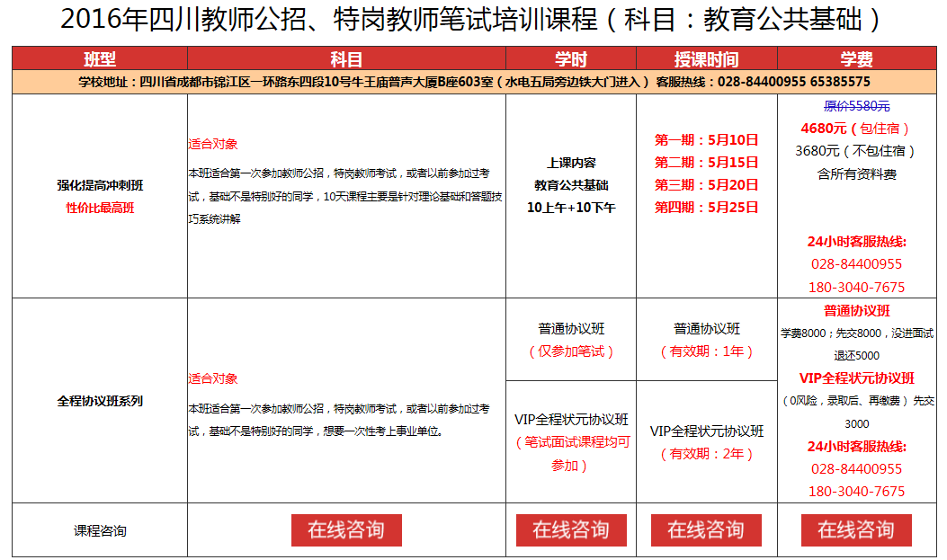947x560 pixels.
Task: Click red VIP全程状元协议班 heading in 学费 column
Action: [856, 378]
